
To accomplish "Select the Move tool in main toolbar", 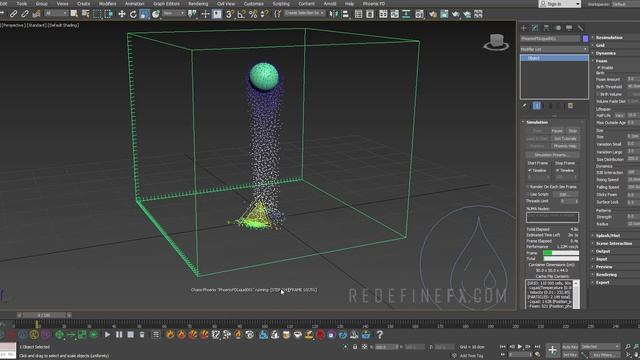I will pyautogui.click(x=122, y=14).
